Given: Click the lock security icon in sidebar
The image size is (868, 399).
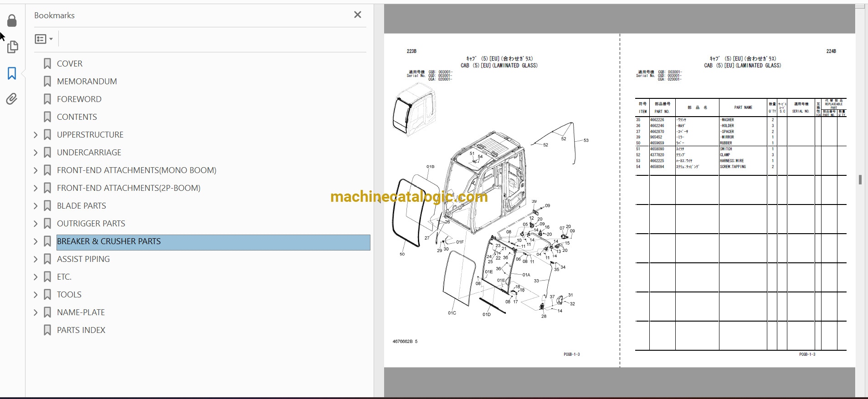Looking at the screenshot, I should (12, 20).
